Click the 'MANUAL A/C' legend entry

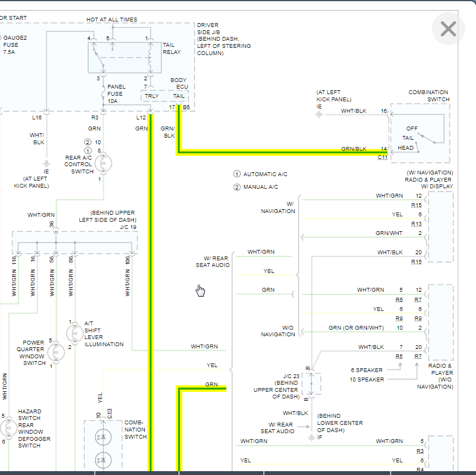click(256, 187)
